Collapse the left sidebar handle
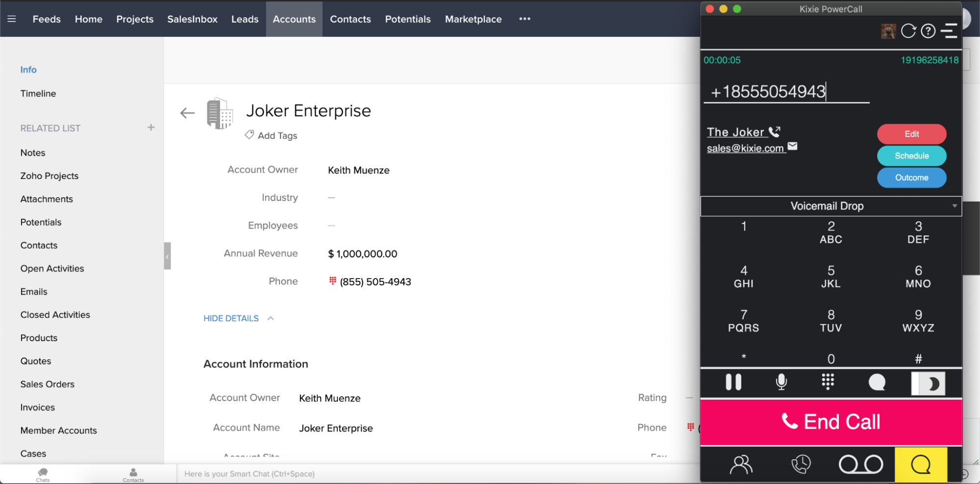Screen dimensions: 980x484 point(167,256)
